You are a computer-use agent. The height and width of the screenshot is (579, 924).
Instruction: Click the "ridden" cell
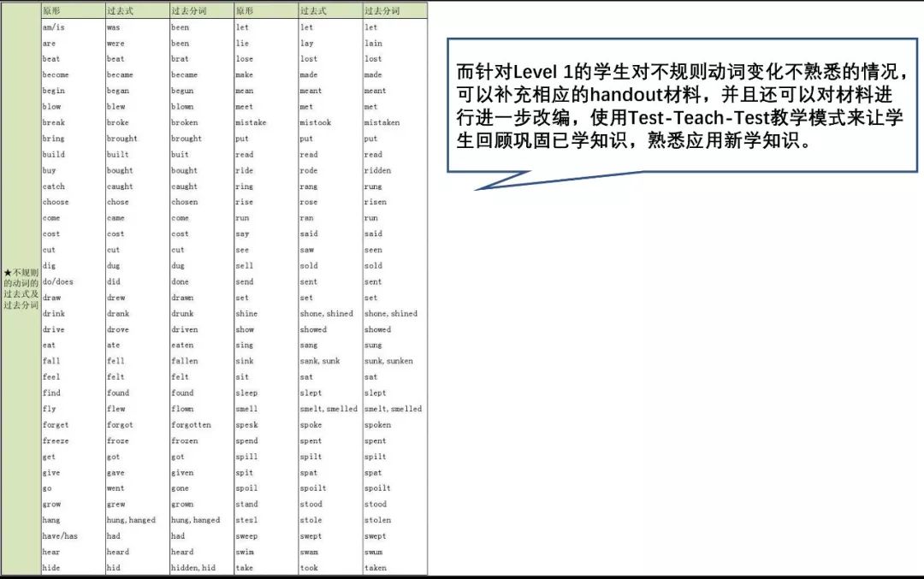377,170
